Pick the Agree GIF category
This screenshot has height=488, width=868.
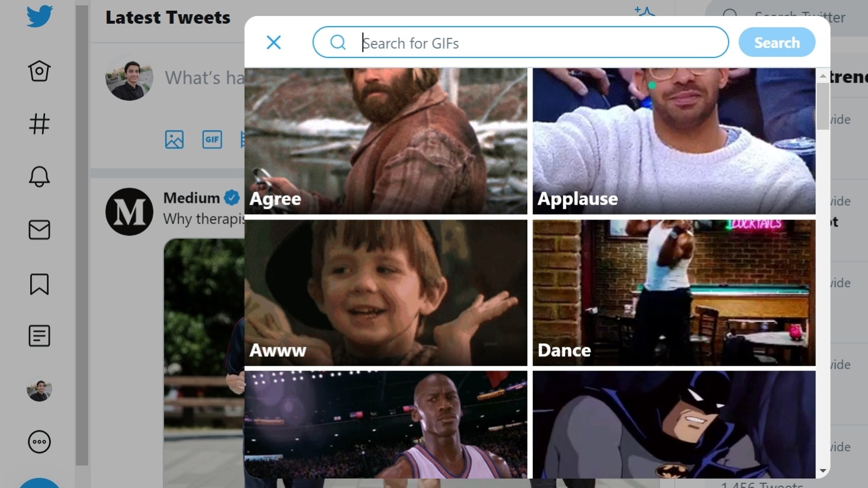click(386, 141)
